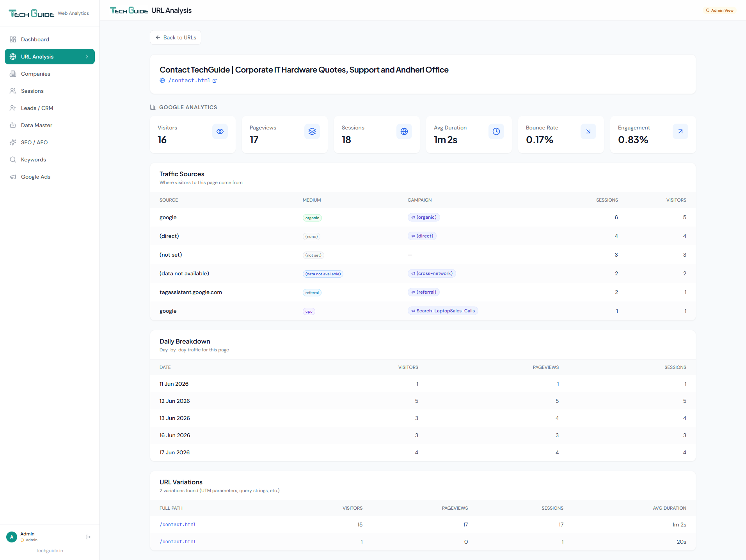Click the Leads / CRM user-plus icon

[13, 108]
